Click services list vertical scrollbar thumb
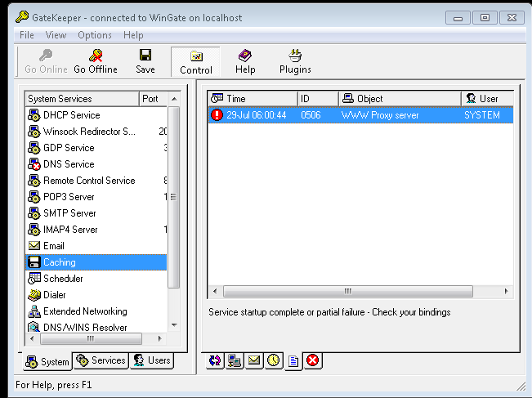532x398 pixels. click(174, 197)
